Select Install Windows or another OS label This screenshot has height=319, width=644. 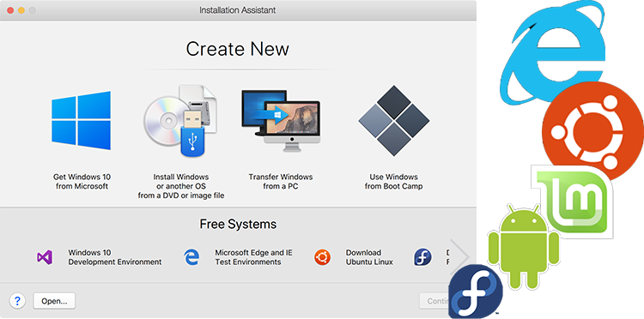[180, 186]
